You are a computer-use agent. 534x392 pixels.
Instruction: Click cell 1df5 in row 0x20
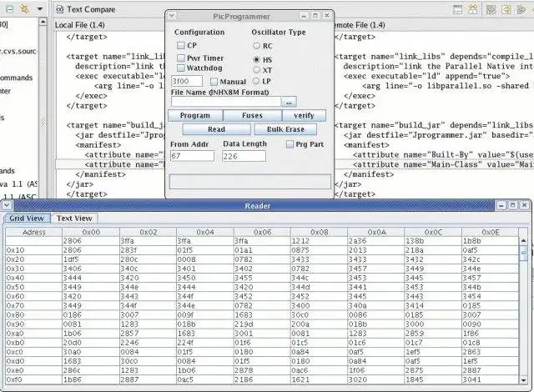point(91,259)
